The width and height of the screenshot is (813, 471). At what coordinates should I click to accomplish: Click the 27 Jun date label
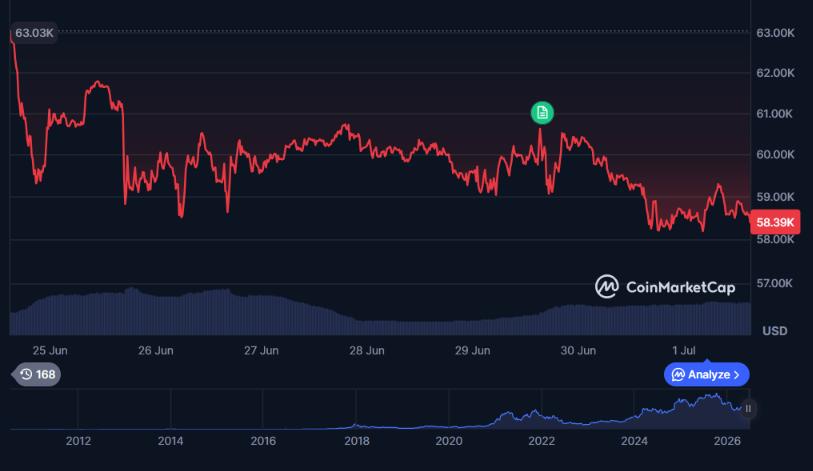(x=261, y=351)
